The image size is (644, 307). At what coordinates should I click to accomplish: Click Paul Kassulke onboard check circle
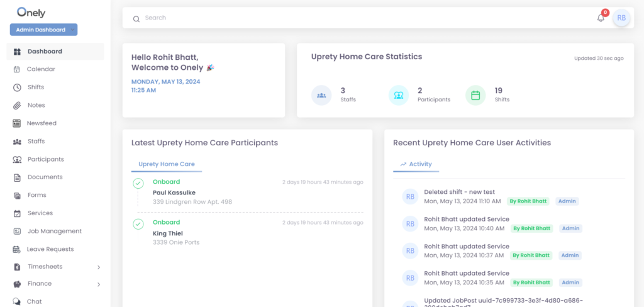[x=138, y=183]
